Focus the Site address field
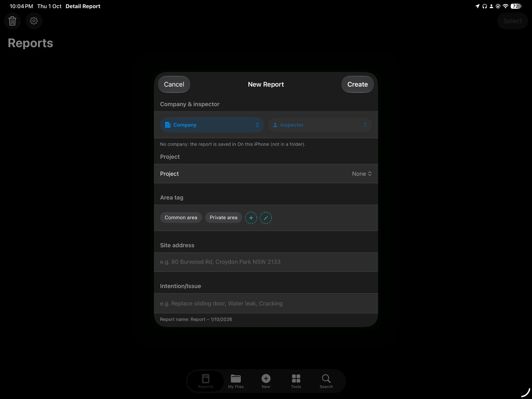The height and width of the screenshot is (399, 532). [x=266, y=262]
